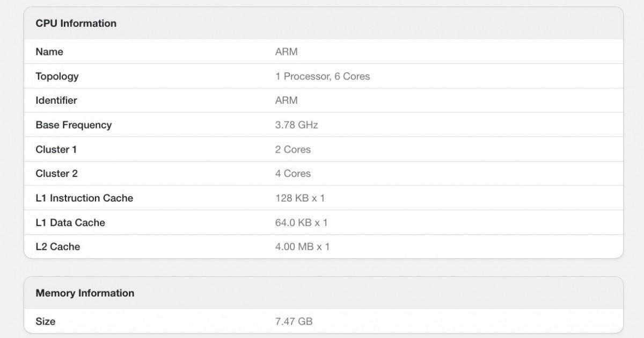Click the Cluster 2 row label
Screen dimensions: 644x338
tap(56, 174)
